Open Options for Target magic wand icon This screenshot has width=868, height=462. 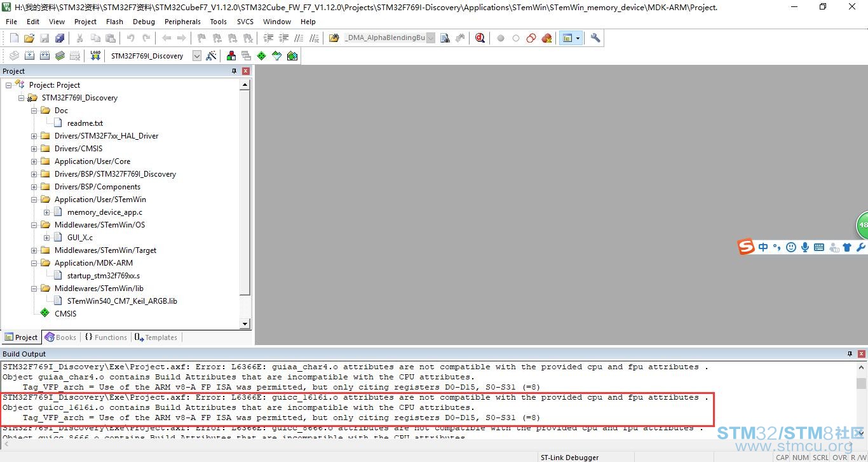(x=211, y=56)
